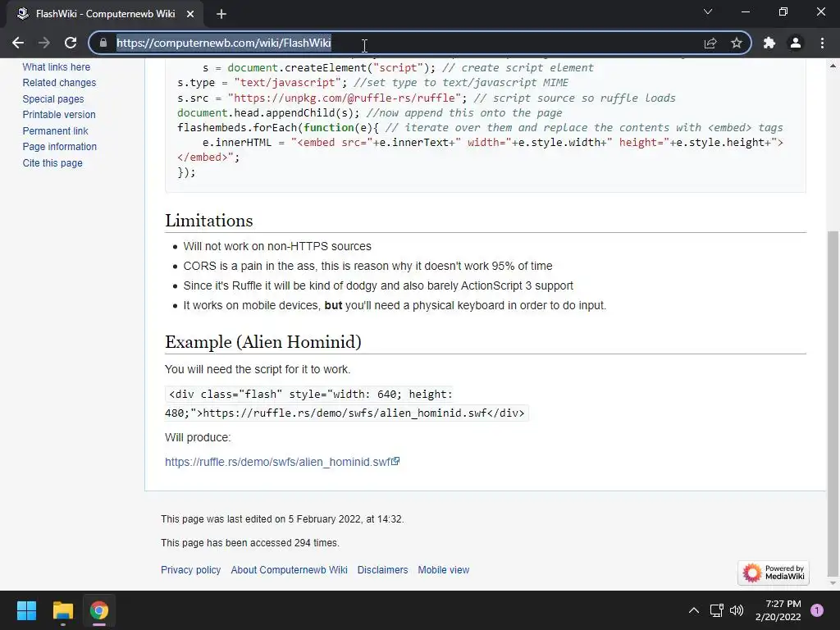Open the volume tray icon
Screen dimensions: 840x630
click(737, 610)
